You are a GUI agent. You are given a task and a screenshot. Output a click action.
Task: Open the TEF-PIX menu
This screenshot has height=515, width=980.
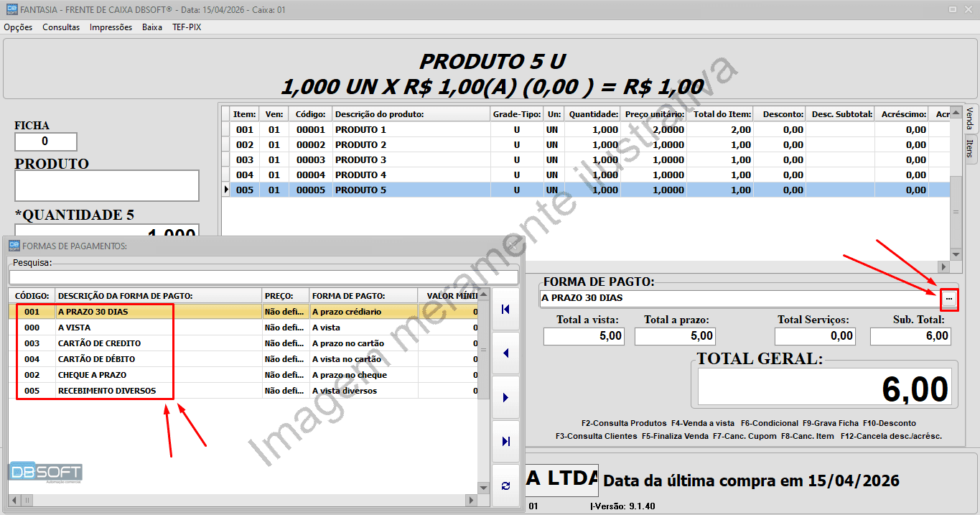point(186,27)
